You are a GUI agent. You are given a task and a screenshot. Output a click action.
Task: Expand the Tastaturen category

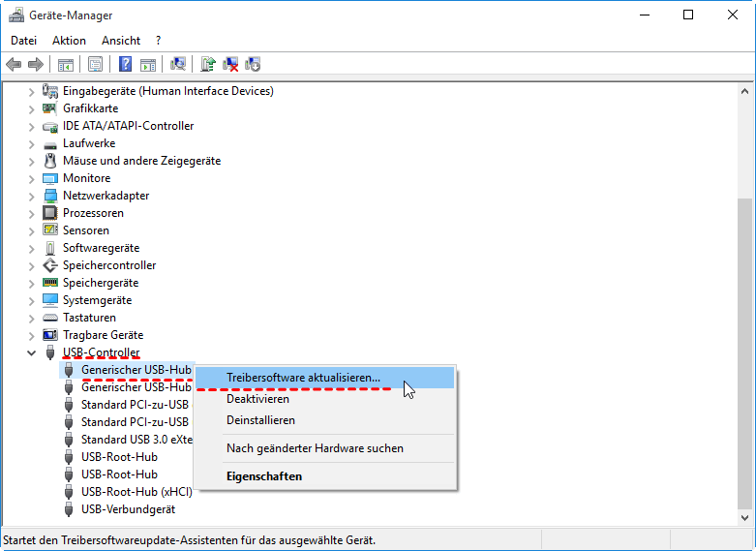31,318
